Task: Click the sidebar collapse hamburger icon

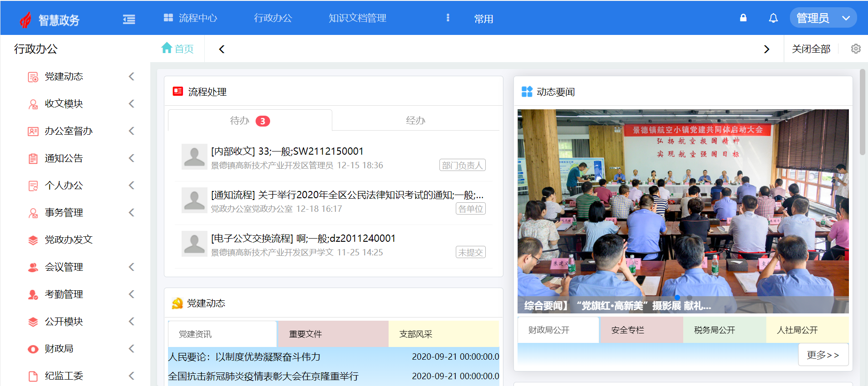Action: [129, 19]
